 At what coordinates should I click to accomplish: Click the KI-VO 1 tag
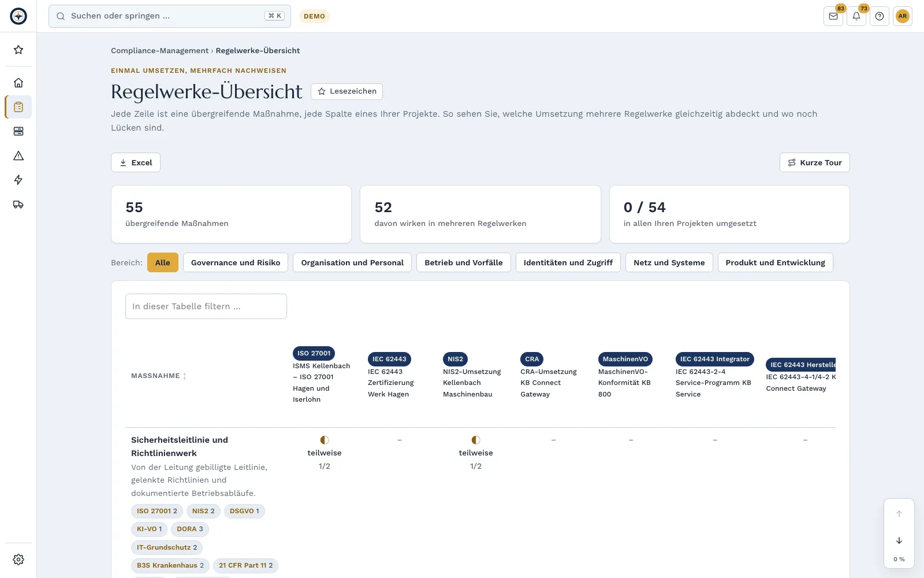pyautogui.click(x=150, y=529)
